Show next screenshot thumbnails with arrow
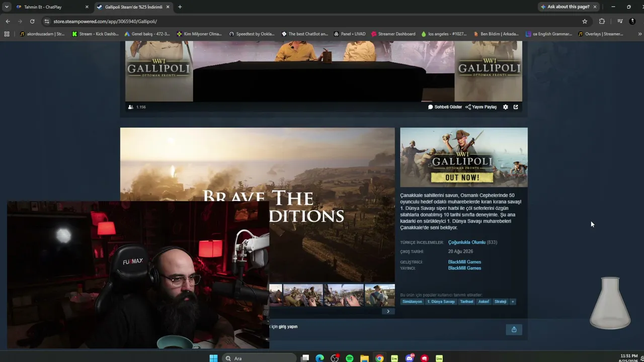Screen dimensions: 644x362 point(388,311)
